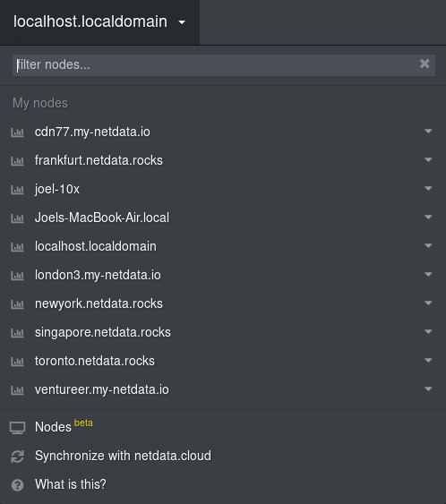Click chart icon beside singapore.netdata.rocks
This screenshot has width=446, height=504.
tap(17, 333)
